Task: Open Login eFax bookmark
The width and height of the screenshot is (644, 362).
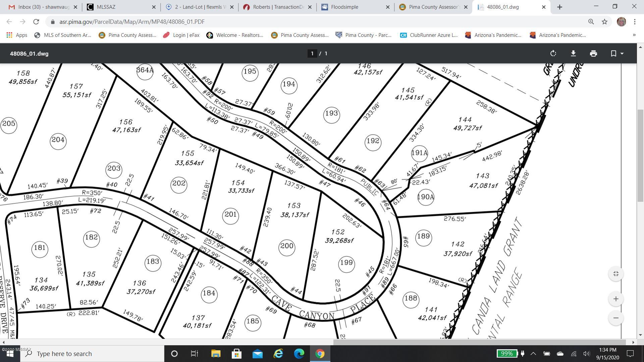Action: click(181, 35)
